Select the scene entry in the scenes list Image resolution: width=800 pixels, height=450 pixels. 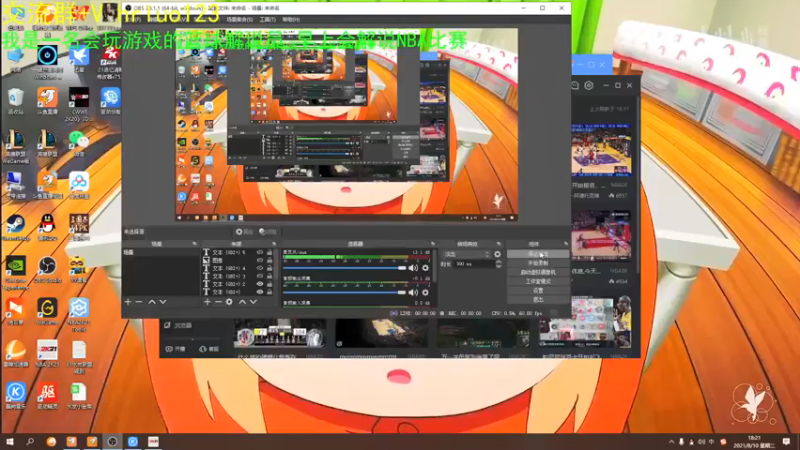coord(161,253)
